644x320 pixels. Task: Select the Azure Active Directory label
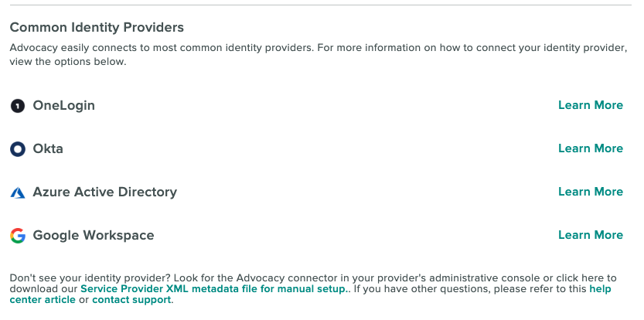click(104, 192)
